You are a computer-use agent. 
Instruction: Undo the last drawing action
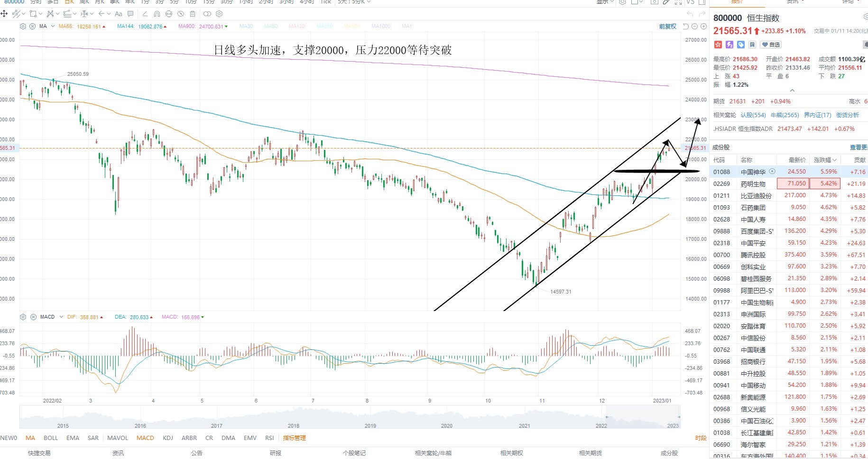(690, 14)
